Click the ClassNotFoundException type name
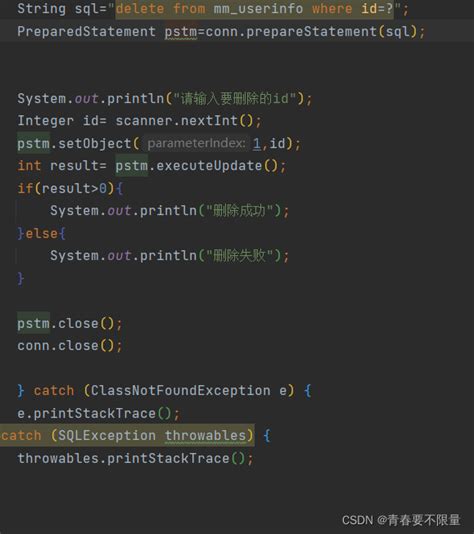The width and height of the screenshot is (474, 534). click(180, 390)
